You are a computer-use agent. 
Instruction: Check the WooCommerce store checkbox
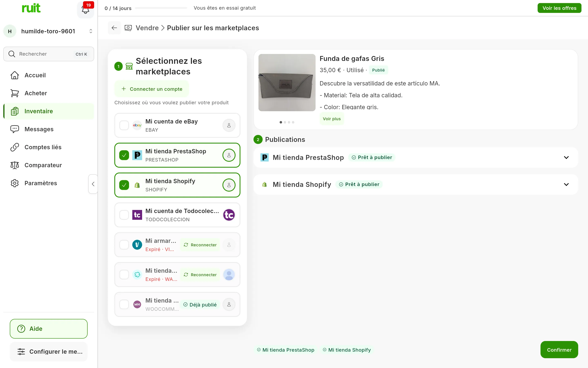coord(124,304)
